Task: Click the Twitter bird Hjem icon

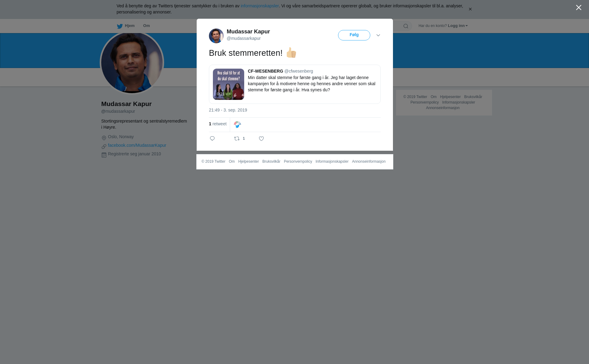Action: click(x=120, y=26)
